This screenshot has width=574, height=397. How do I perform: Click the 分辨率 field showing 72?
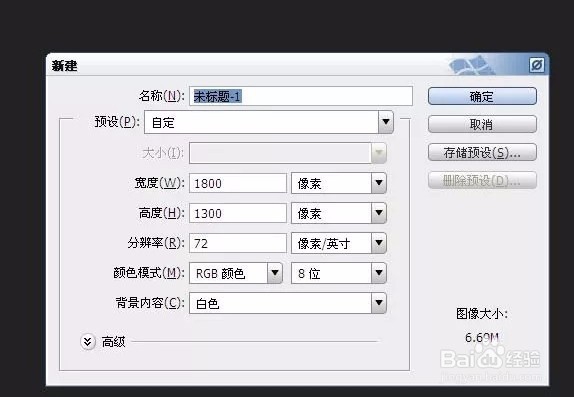pos(238,243)
